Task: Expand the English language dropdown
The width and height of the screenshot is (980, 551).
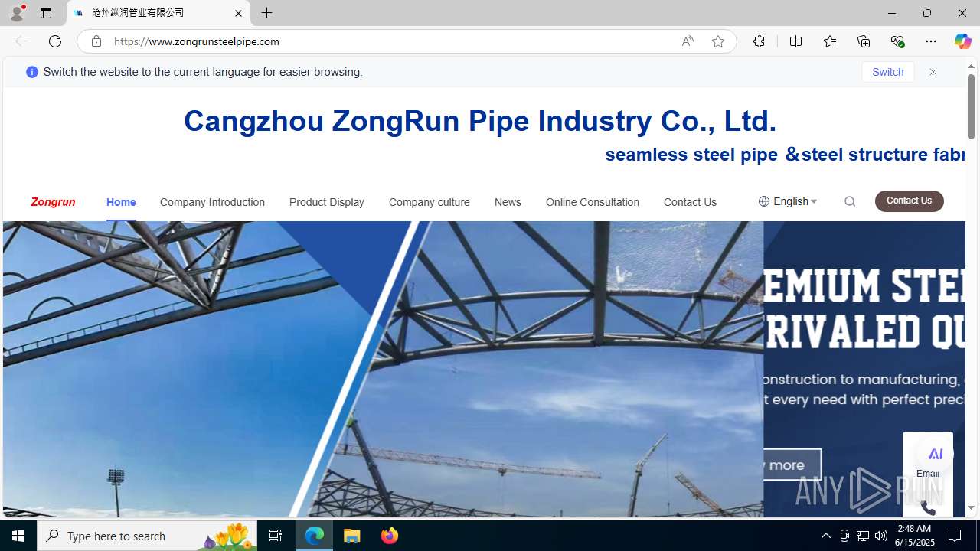Action: (x=788, y=201)
